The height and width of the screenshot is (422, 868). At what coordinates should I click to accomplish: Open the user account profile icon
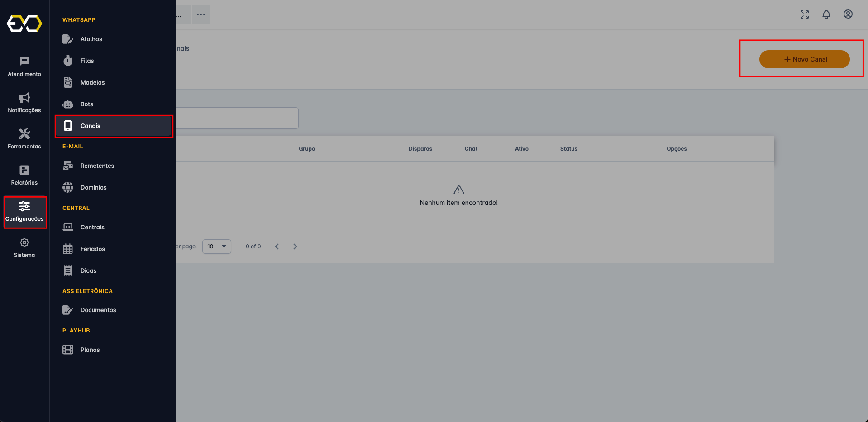(x=848, y=14)
